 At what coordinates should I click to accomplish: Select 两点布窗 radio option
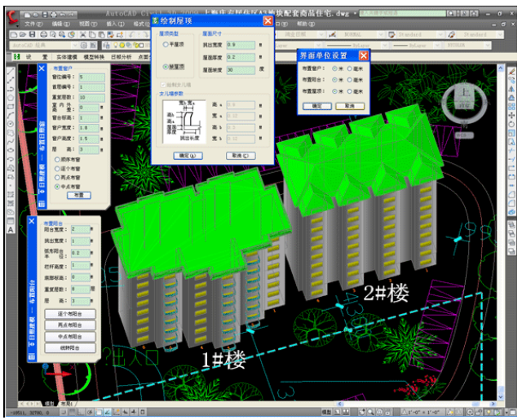(x=57, y=178)
